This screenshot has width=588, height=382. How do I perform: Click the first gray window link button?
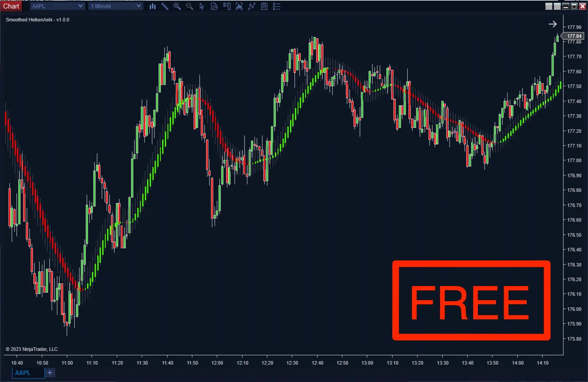[549, 6]
